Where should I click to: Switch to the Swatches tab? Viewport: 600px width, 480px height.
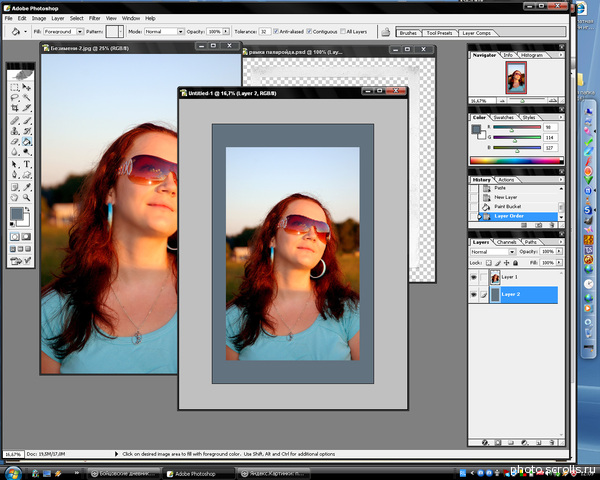click(503, 117)
